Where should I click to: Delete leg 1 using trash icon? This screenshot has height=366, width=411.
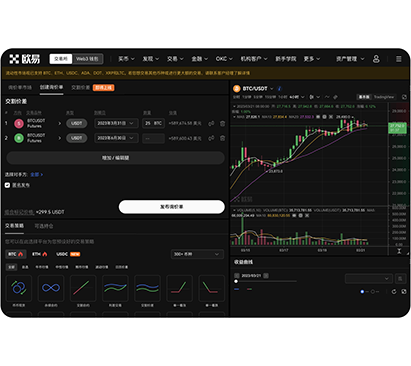[222, 123]
